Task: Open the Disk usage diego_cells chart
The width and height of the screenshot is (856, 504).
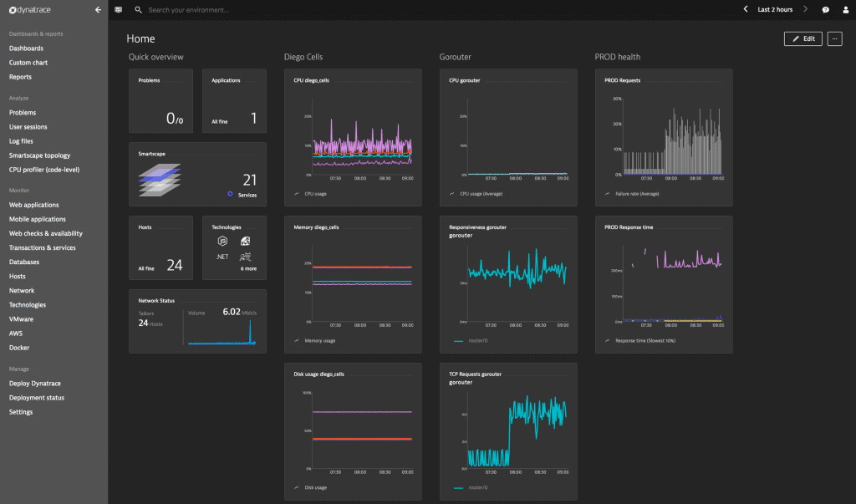Action: coord(353,431)
